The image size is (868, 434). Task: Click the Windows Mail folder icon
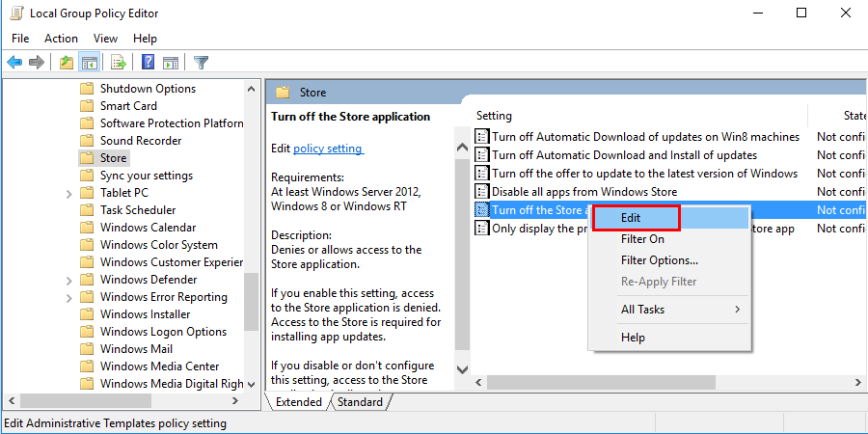87,349
